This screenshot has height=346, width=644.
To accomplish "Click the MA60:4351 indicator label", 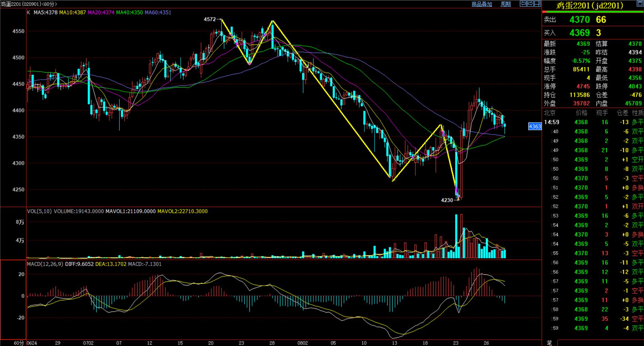I will pos(158,13).
